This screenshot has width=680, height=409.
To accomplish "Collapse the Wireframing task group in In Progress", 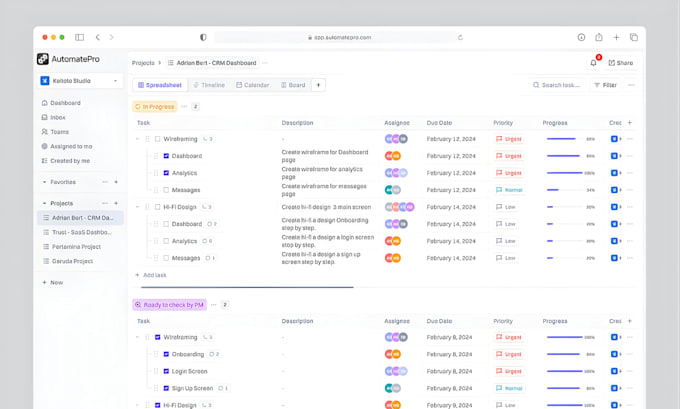I will click(x=137, y=139).
